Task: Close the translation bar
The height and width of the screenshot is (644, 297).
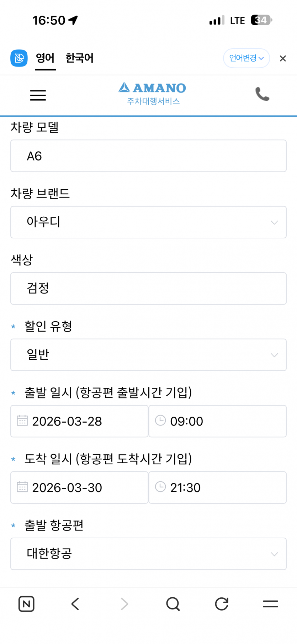Action: 283,58
